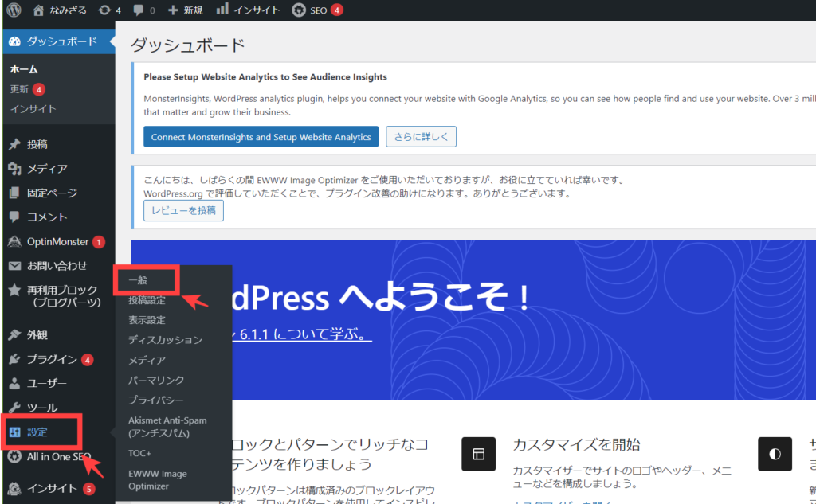Open the プラグイン menu label
This screenshot has height=504, width=816.
(52, 359)
